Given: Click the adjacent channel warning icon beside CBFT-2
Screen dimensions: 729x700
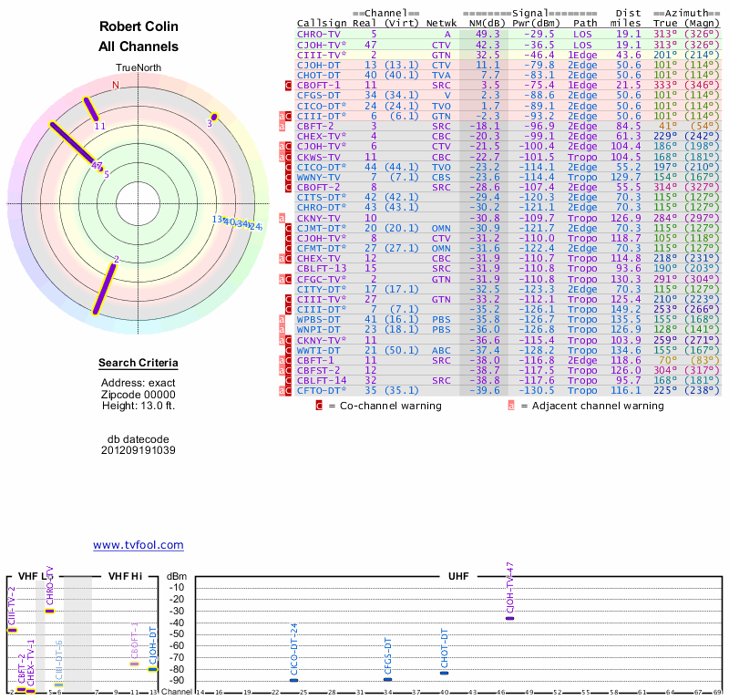Looking at the screenshot, I should (282, 126).
